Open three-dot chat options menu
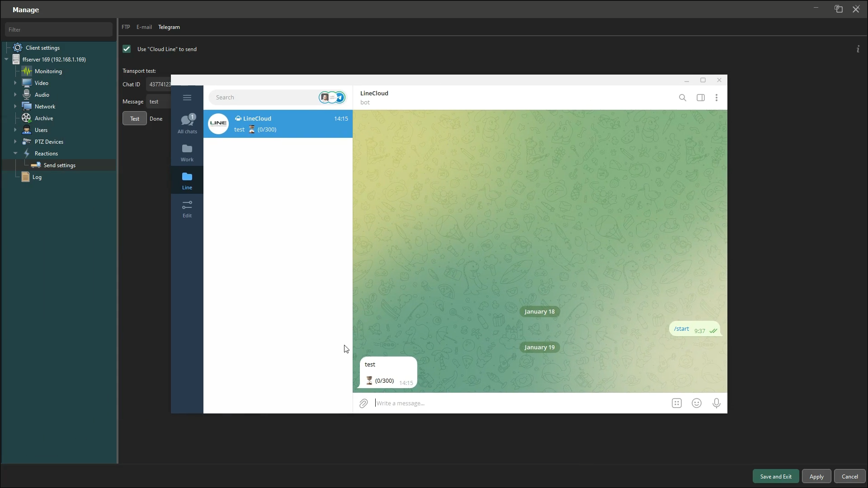The height and width of the screenshot is (488, 868). 717,98
